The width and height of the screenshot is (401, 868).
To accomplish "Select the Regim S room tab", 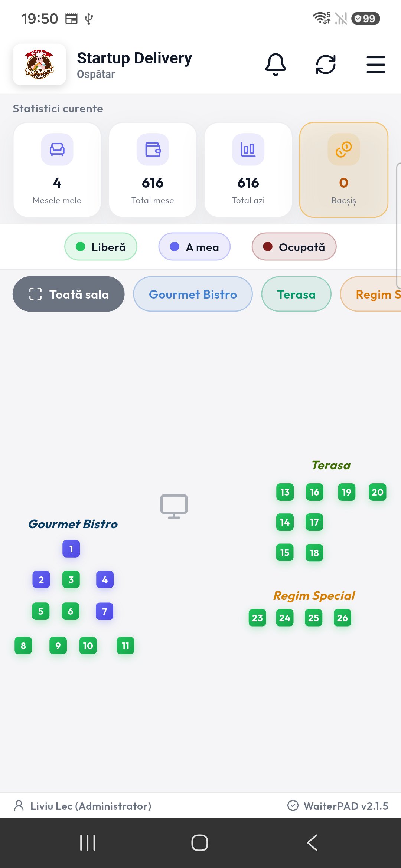I will pos(371,294).
